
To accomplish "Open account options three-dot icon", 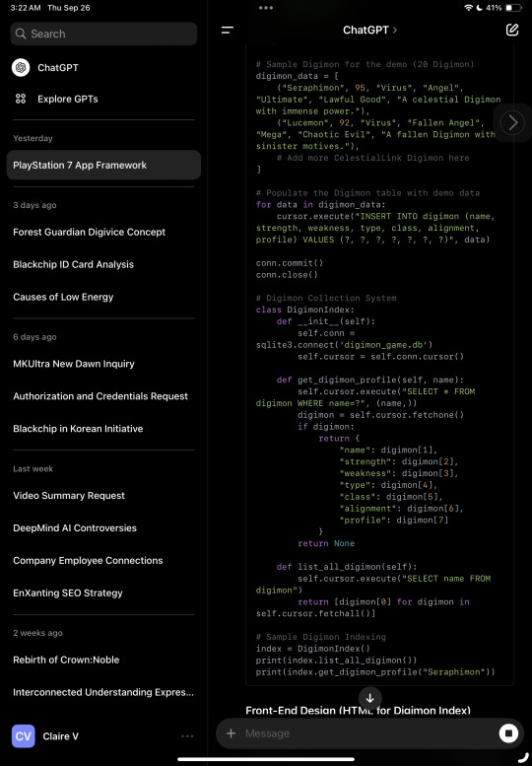I will (187, 736).
